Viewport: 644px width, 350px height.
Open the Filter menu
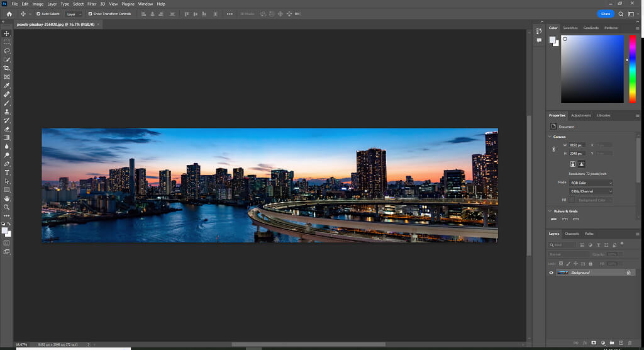(x=92, y=4)
